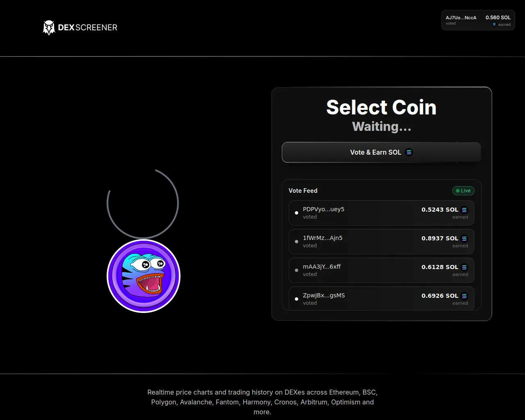Click the green Live status badge
Image resolution: width=525 pixels, height=420 pixels.
(x=463, y=191)
